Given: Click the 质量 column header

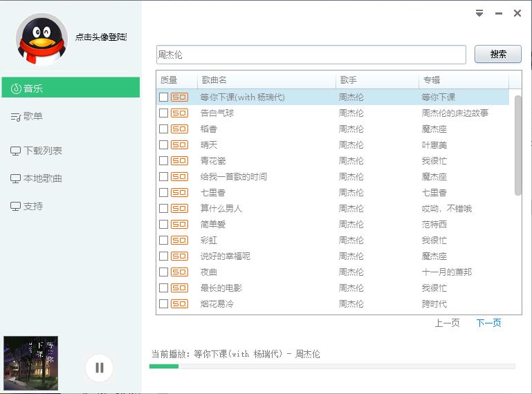Looking at the screenshot, I should coord(177,80).
